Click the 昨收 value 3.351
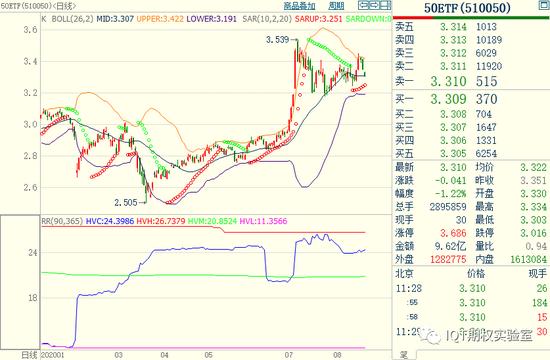 pyautogui.click(x=533, y=180)
